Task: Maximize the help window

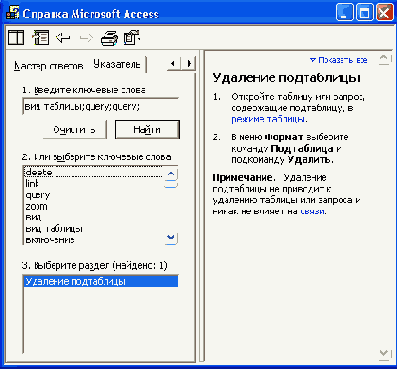Action: (364, 13)
